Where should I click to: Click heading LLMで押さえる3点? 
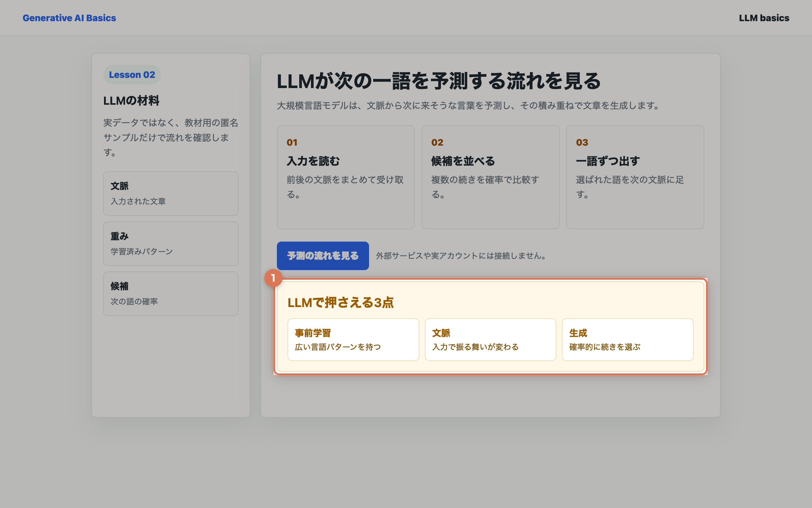pyautogui.click(x=341, y=302)
